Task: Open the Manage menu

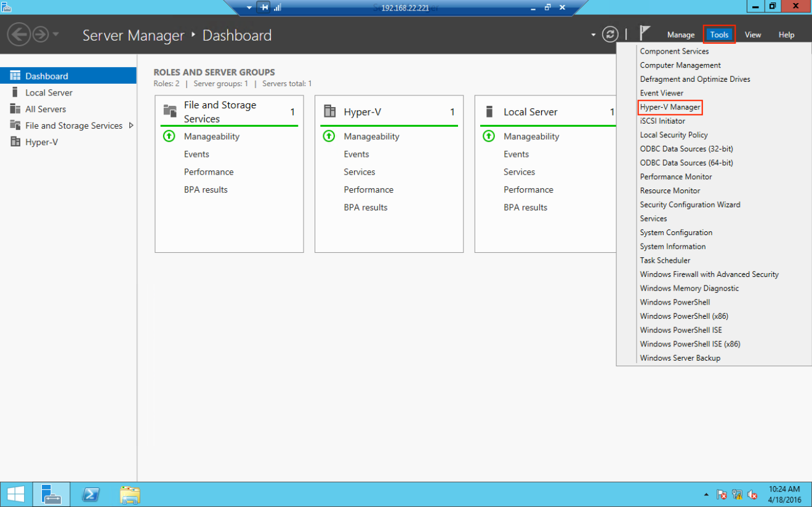Action: click(x=680, y=35)
